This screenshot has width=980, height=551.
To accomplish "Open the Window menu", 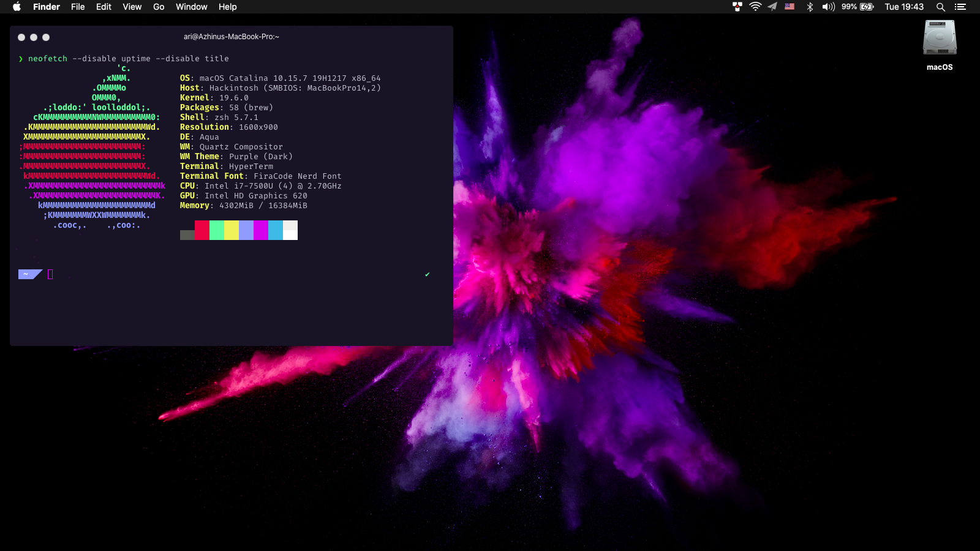I will (x=192, y=7).
